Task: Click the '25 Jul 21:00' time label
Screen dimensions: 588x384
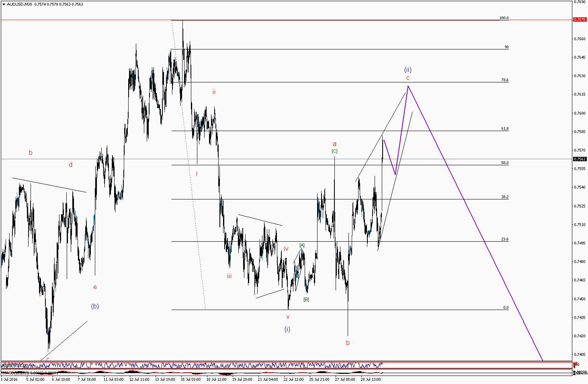Action: (320, 379)
